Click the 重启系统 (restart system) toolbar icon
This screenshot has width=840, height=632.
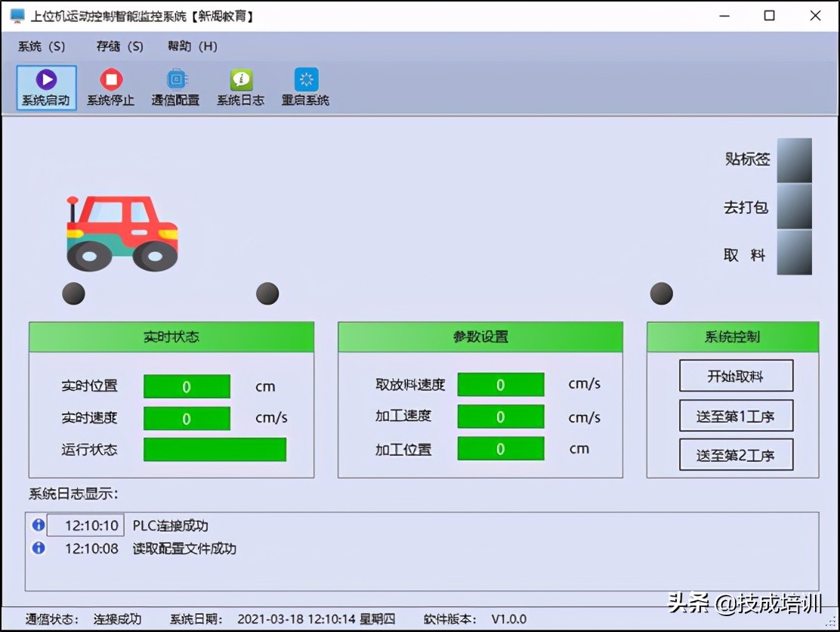[x=304, y=85]
